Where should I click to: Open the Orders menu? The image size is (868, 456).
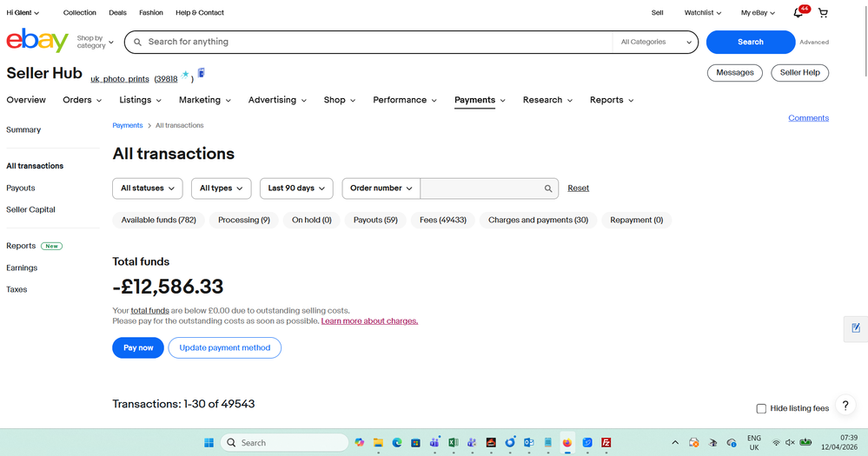(82, 100)
